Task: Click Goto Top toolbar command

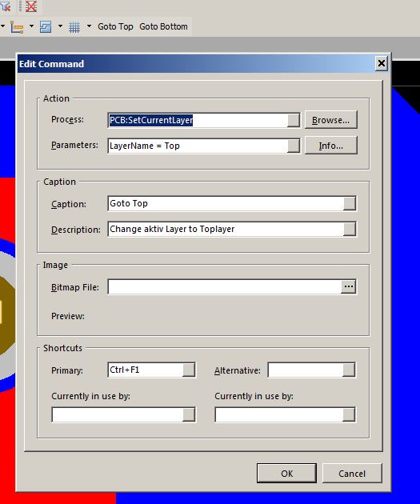Action: (x=115, y=26)
